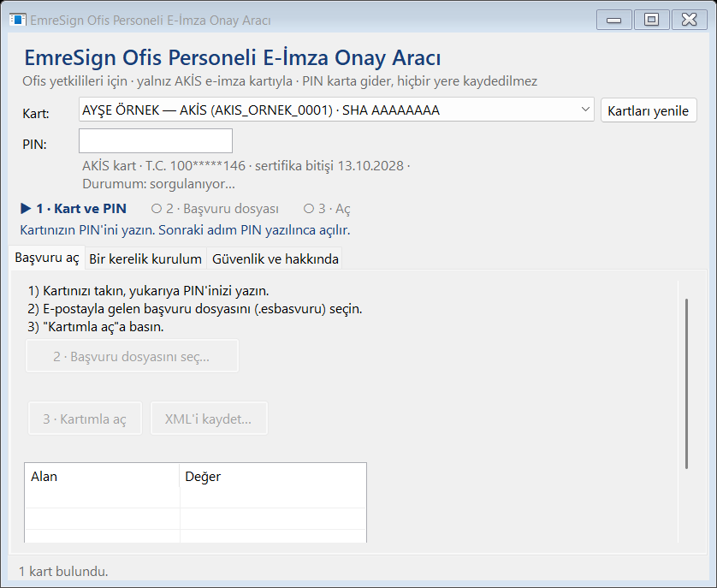Click instruction '2) E-postayla gelen başvuru' line

pyautogui.click(x=195, y=309)
